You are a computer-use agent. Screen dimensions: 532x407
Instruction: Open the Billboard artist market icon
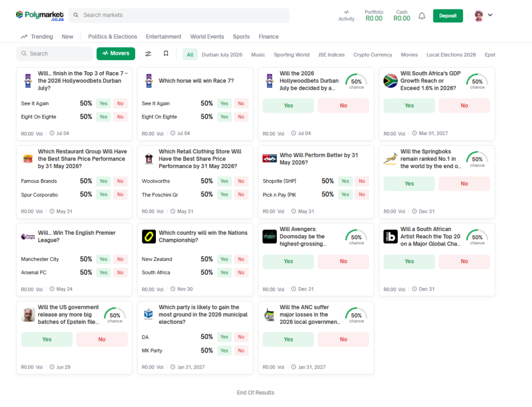(x=391, y=236)
